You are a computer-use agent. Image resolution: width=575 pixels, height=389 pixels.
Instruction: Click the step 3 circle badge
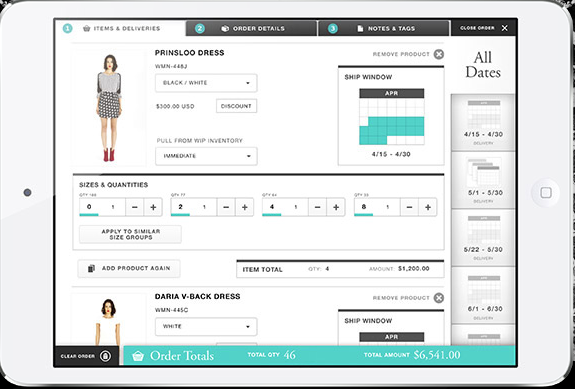click(x=333, y=28)
